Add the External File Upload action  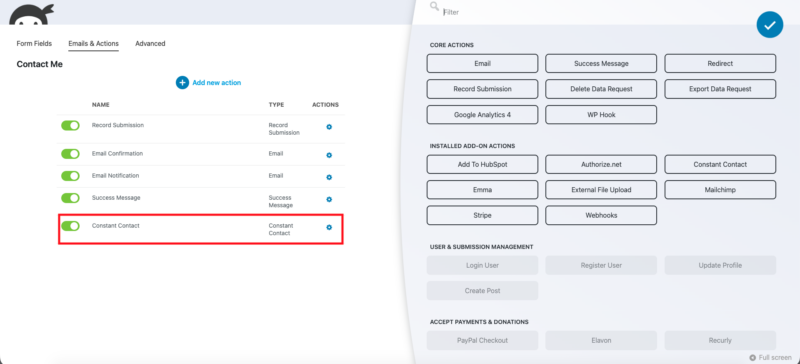tap(601, 189)
